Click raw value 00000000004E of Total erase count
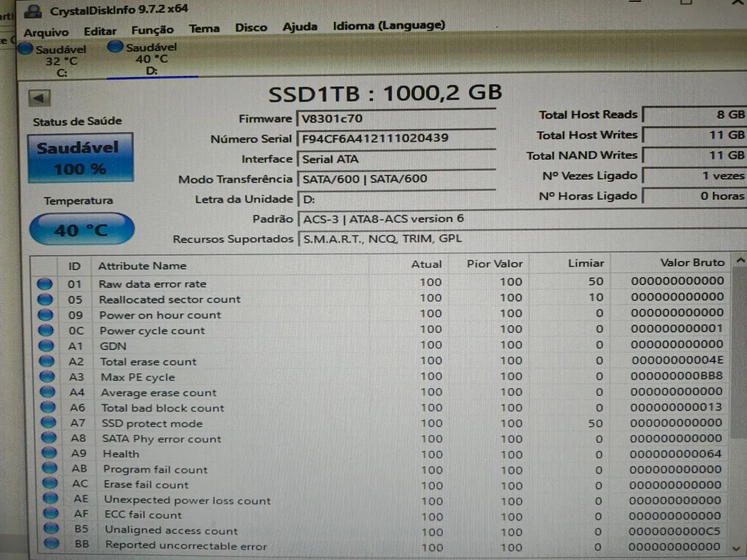The width and height of the screenshot is (747, 560). (677, 360)
